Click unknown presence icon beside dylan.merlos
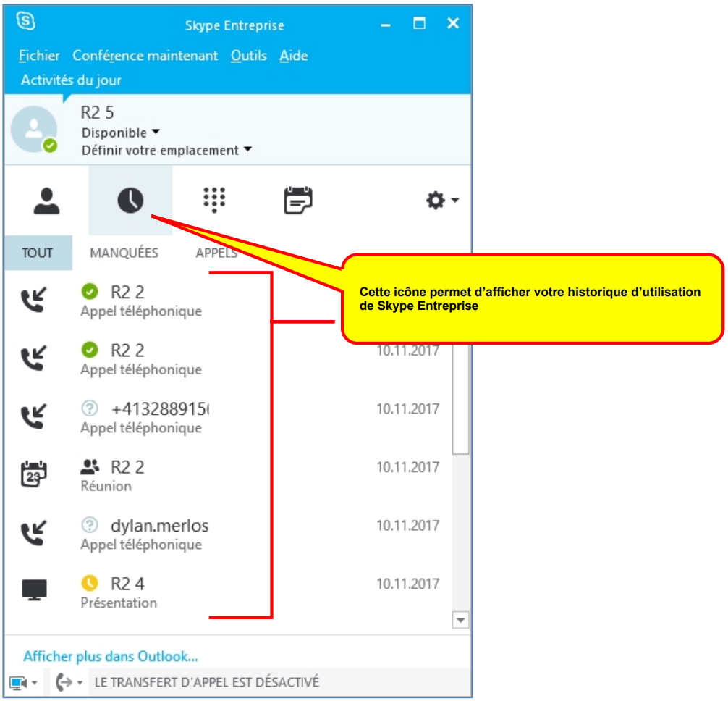 90,525
